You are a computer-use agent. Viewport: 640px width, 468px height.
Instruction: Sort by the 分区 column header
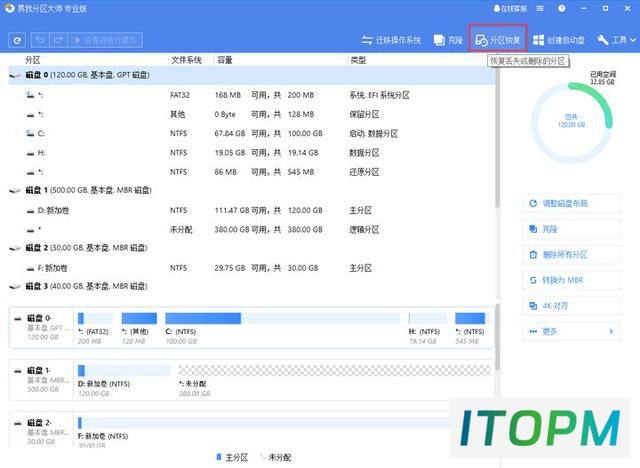point(33,60)
